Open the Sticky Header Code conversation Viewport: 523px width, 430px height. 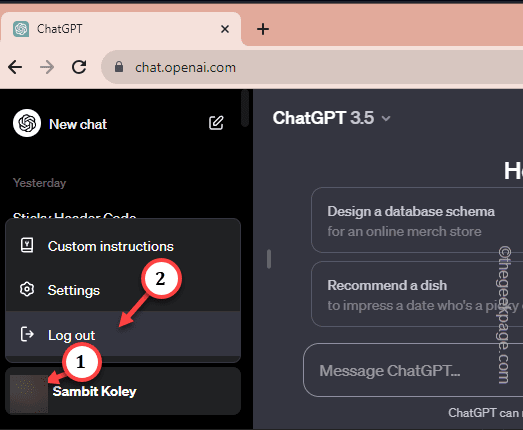click(x=74, y=215)
